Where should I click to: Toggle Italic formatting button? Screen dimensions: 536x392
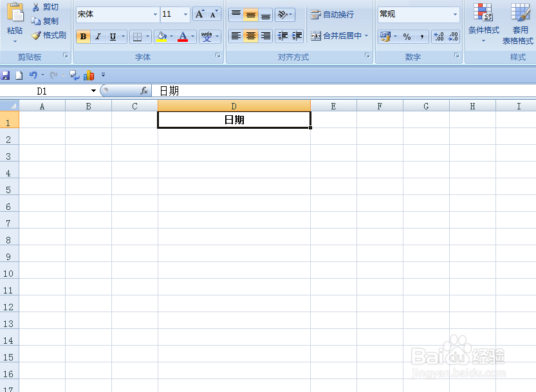98,37
